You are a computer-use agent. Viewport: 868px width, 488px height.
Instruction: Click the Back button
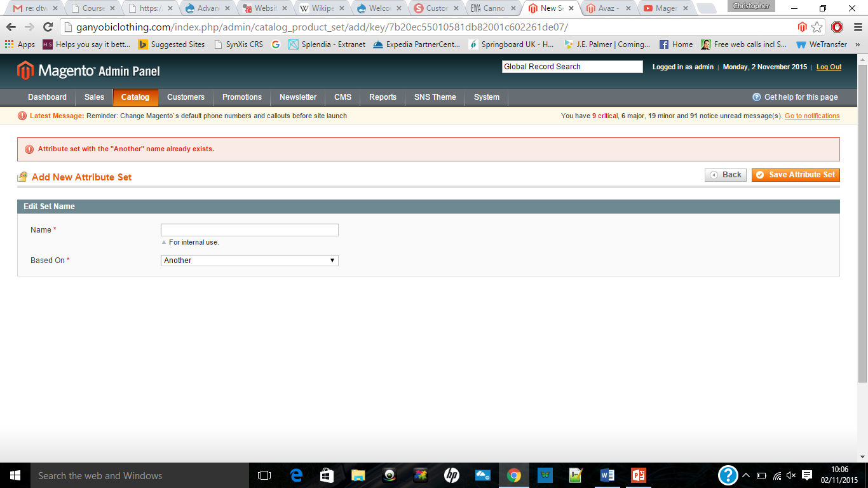click(x=725, y=175)
